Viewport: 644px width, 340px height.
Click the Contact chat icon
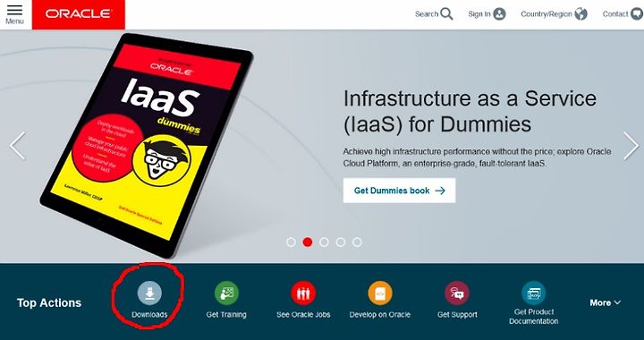637,14
